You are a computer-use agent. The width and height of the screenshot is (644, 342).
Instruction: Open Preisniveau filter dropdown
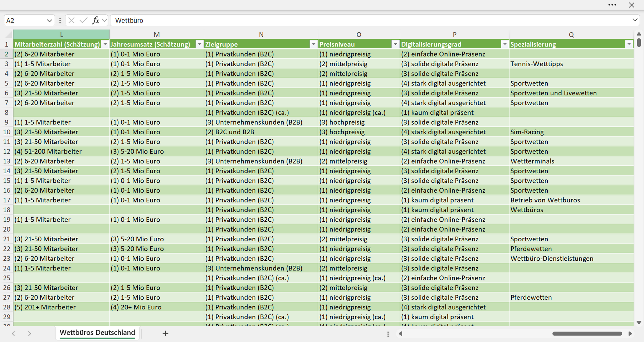395,44
